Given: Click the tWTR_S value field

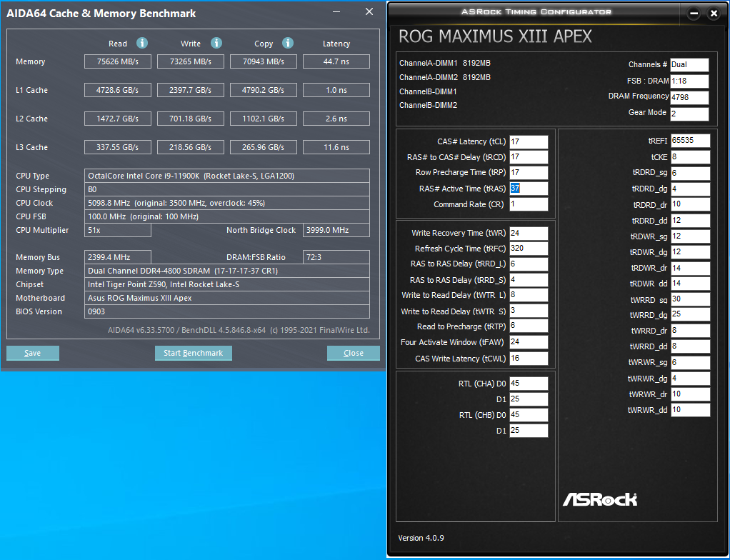Looking at the screenshot, I should [529, 311].
